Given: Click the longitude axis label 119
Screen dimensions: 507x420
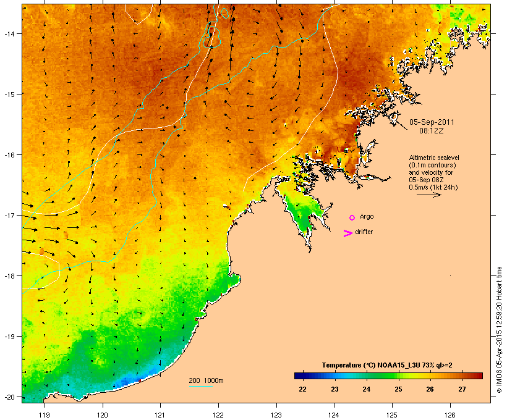Looking at the screenshot, I should pos(45,415).
